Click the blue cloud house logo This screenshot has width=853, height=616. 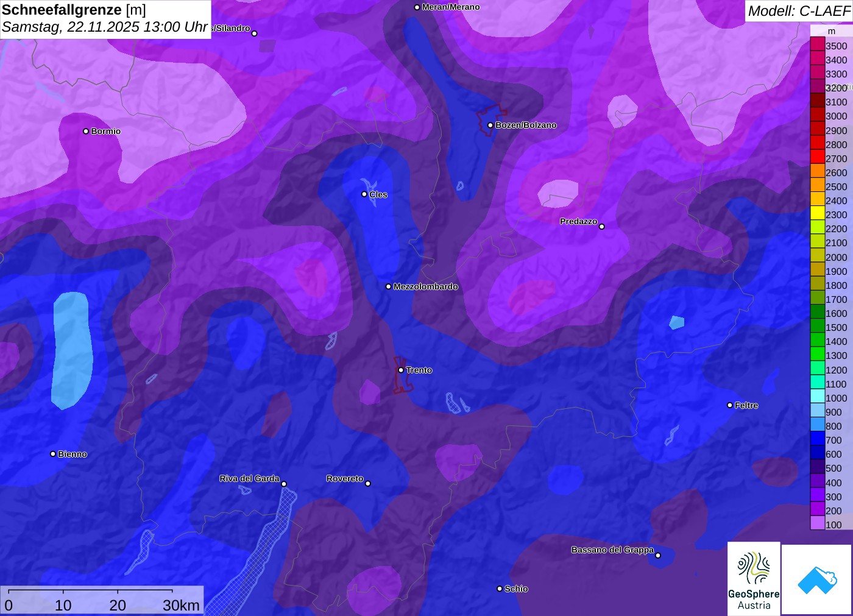click(x=817, y=579)
